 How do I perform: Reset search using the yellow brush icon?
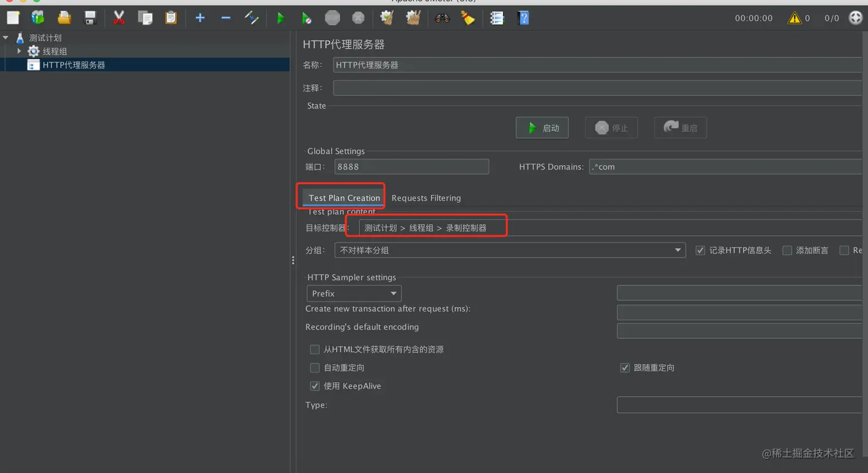pos(468,18)
